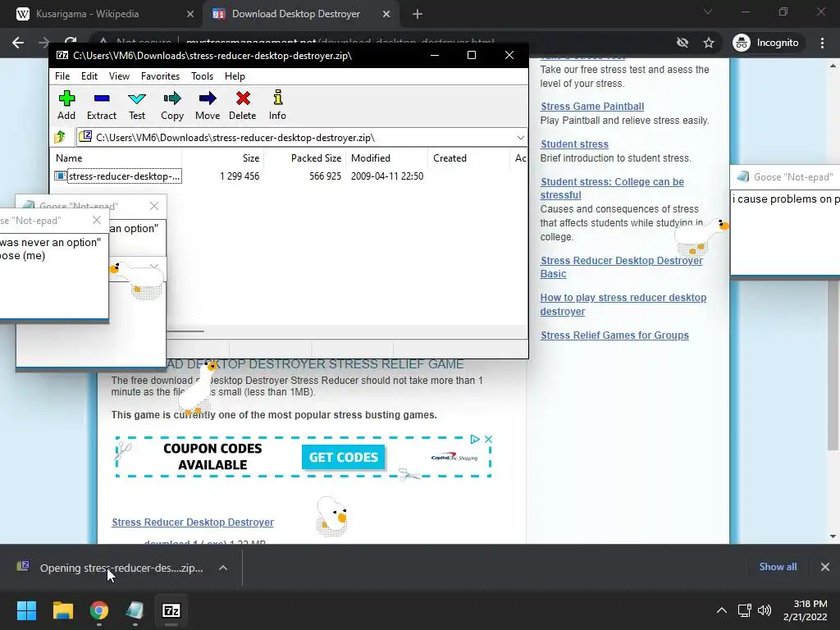Viewport: 840px width, 630px height.
Task: Open the Student stress link
Action: 574,144
